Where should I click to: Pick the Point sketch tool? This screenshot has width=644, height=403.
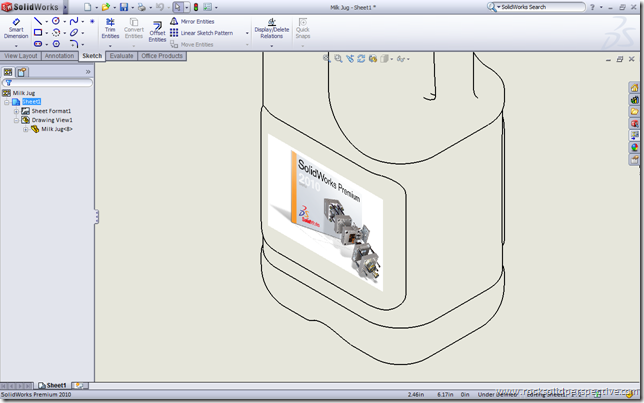(x=92, y=21)
